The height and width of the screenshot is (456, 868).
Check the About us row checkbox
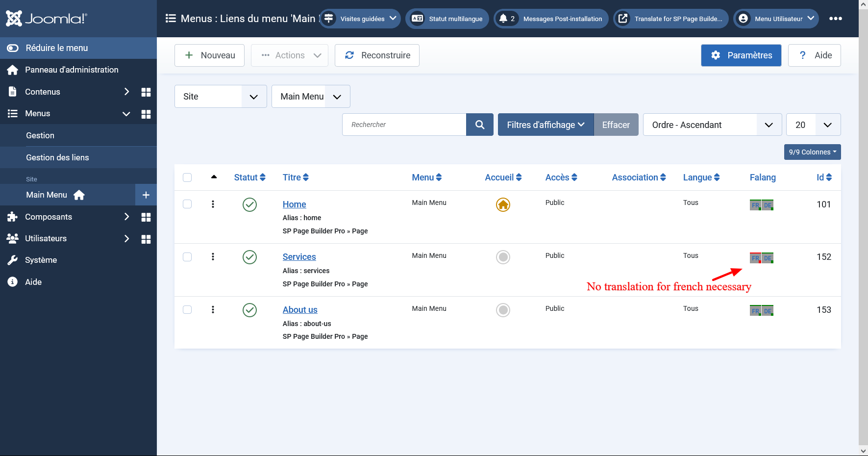click(187, 309)
